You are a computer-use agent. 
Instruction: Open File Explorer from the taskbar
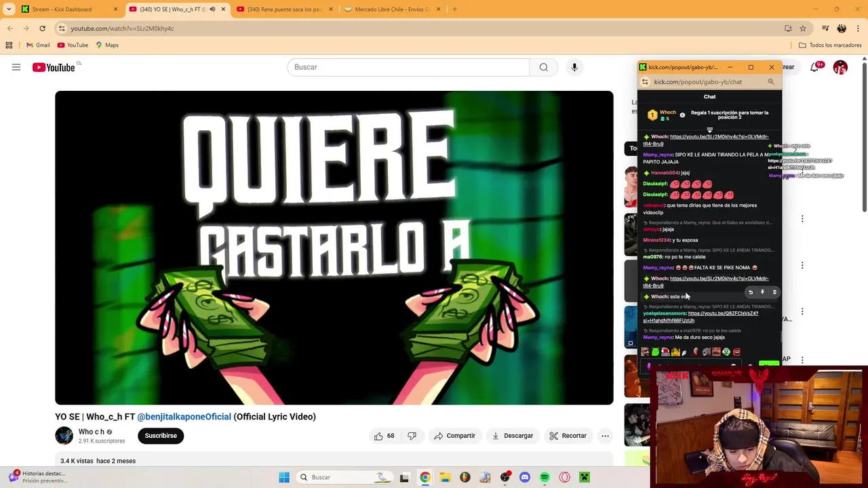click(x=445, y=477)
